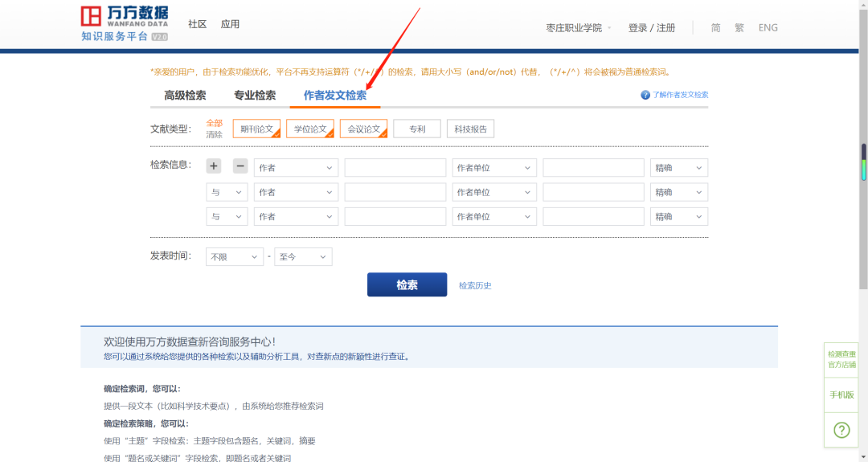The image size is (868, 462).
Task: Switch language to 简 simplified Chinese
Action: point(716,27)
